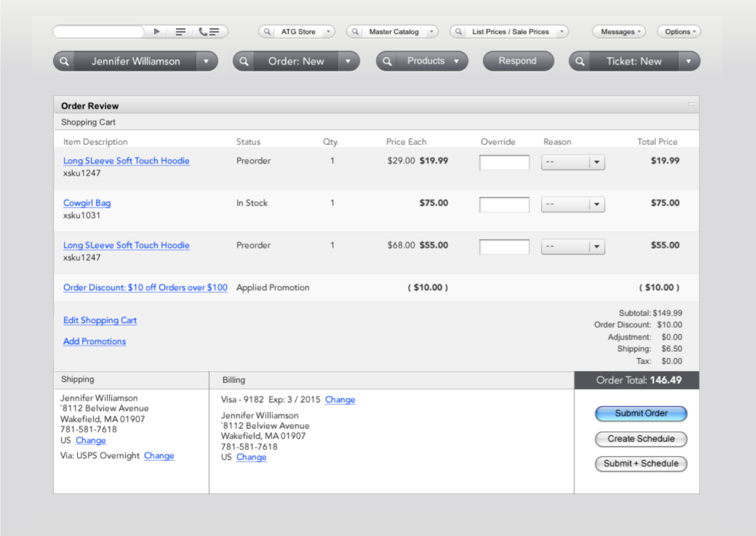Select the Products tab label
Screen dimensions: 756x536
[x=426, y=61]
